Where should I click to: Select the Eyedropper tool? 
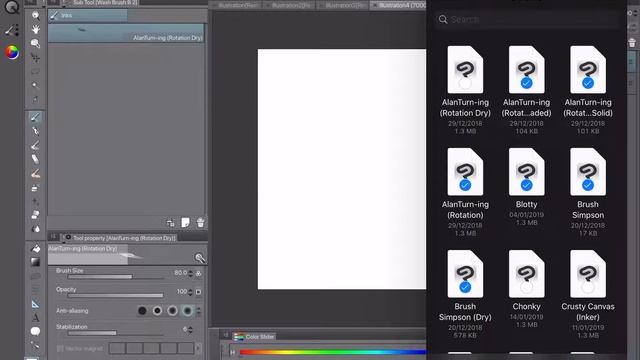pos(36,99)
